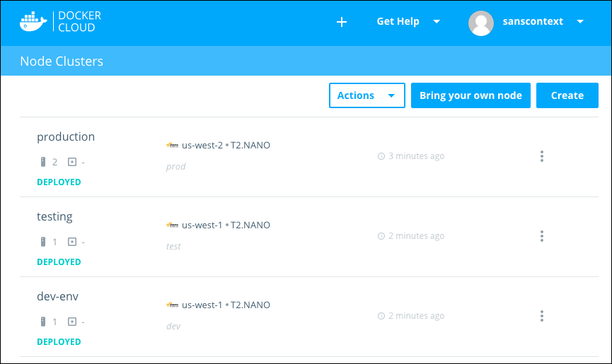The width and height of the screenshot is (612, 364).
Task: Click the container count icon under dev-env
Action: [72, 322]
